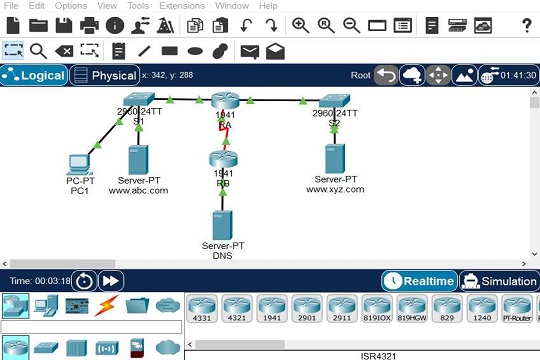Select switch S2 on the canvas
Viewport: 540px width, 360px height.
tap(334, 101)
